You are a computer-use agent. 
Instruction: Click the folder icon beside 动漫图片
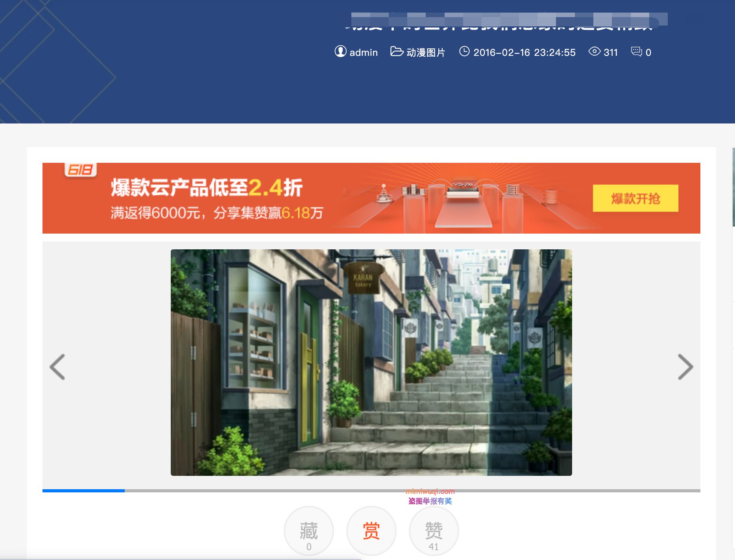click(x=397, y=52)
